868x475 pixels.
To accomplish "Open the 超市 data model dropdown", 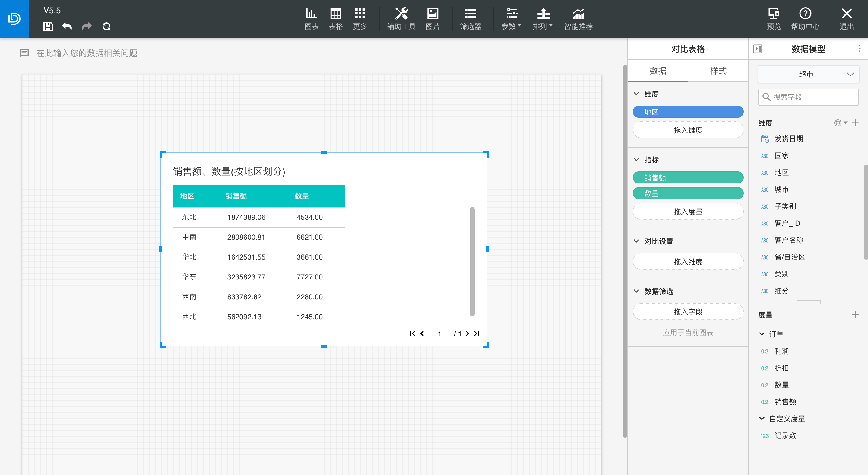I will tap(808, 74).
